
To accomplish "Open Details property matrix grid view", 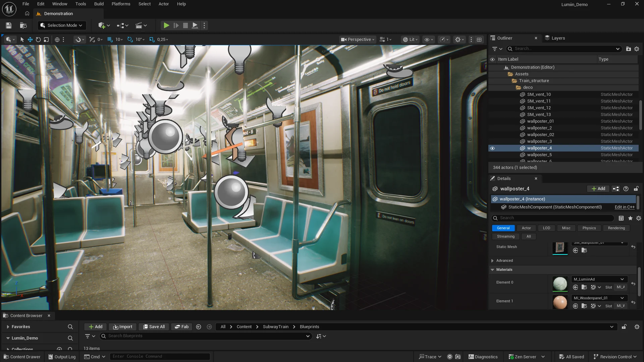I will [621, 218].
